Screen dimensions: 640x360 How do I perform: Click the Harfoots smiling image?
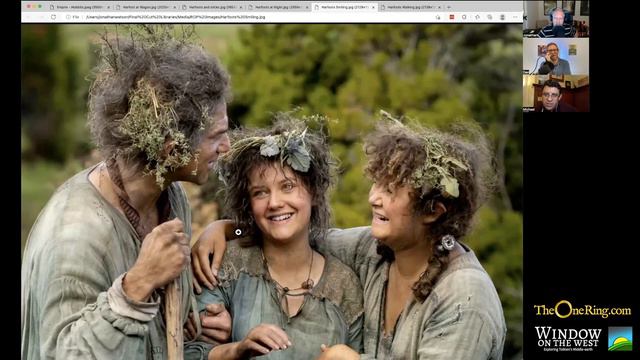(x=272, y=192)
